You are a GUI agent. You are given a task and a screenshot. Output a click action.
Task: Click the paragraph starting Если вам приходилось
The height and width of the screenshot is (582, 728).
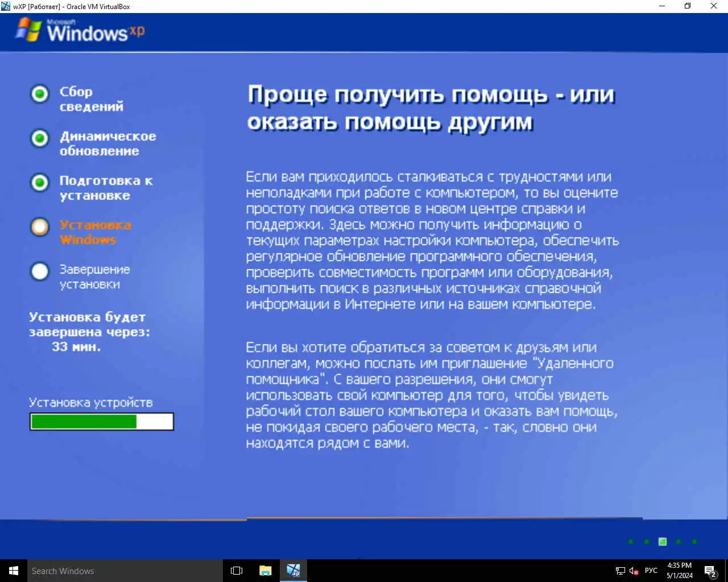pyautogui.click(x=432, y=240)
